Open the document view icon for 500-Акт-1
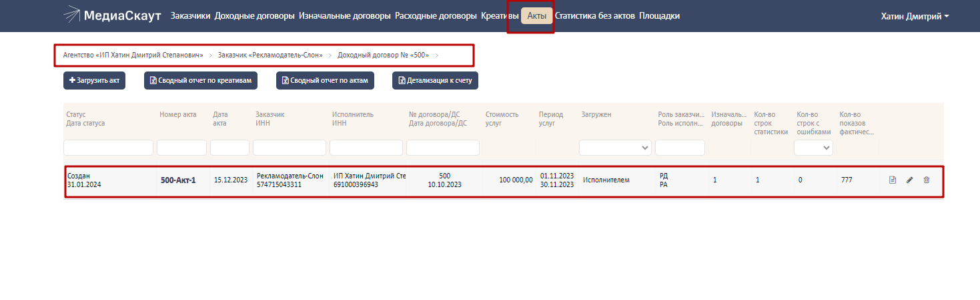The width and height of the screenshot is (980, 300). tap(893, 180)
